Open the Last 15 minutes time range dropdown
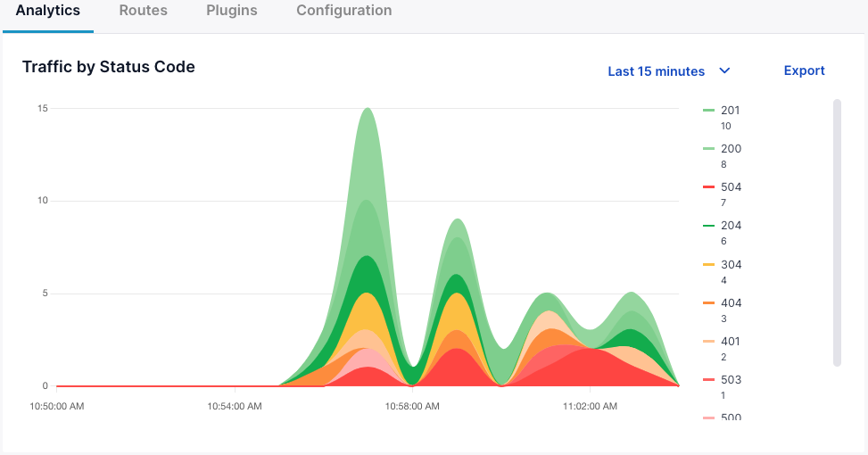Screen dimensions: 868x455 coord(669,71)
